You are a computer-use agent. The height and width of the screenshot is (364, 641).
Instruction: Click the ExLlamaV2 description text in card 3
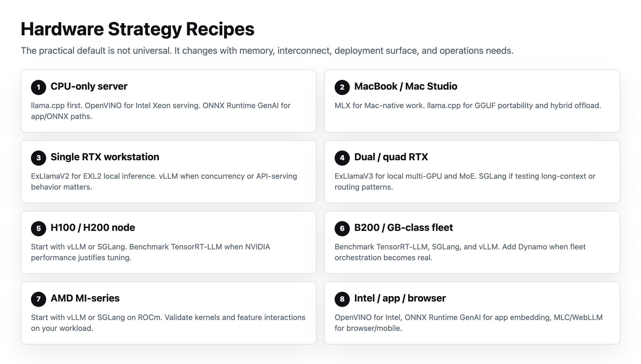(164, 182)
